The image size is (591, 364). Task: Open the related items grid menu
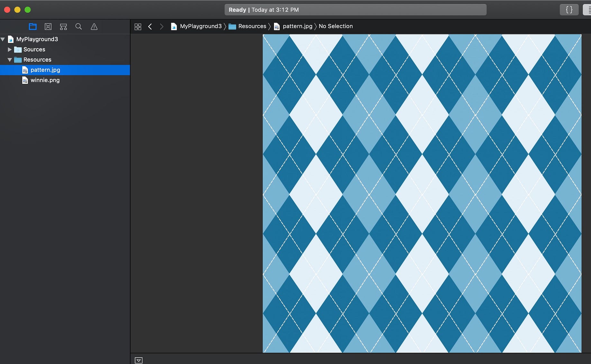(x=138, y=27)
